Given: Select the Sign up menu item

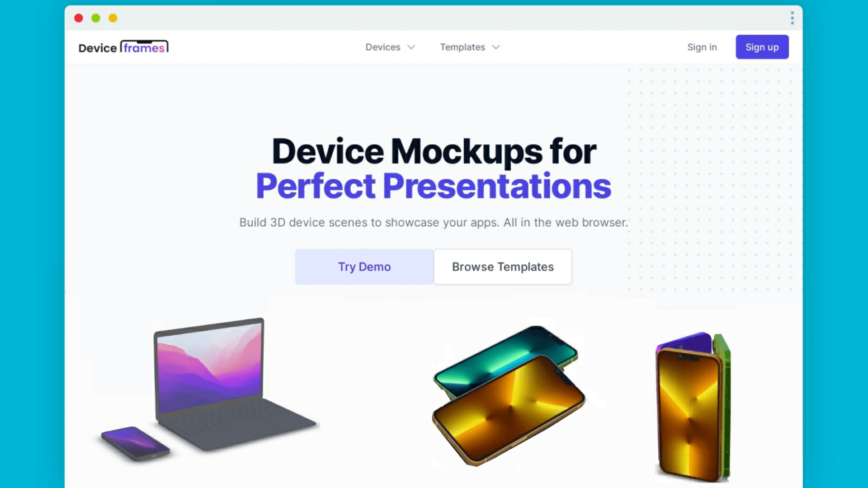Looking at the screenshot, I should (x=762, y=47).
